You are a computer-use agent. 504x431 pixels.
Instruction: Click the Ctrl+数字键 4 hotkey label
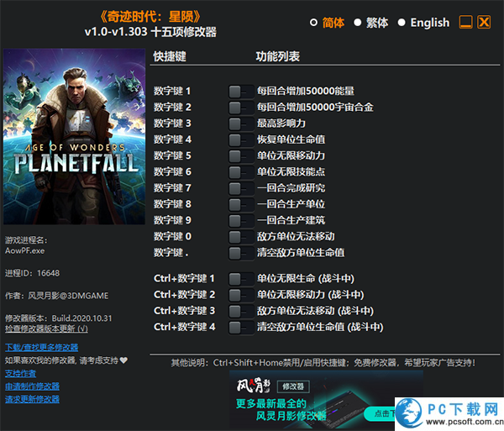(x=184, y=327)
